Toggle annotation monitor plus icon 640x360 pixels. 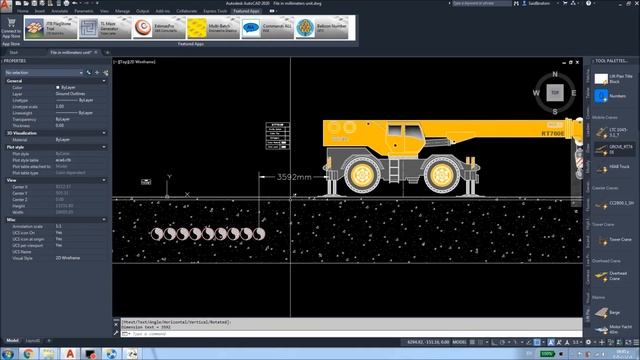[x=602, y=342]
